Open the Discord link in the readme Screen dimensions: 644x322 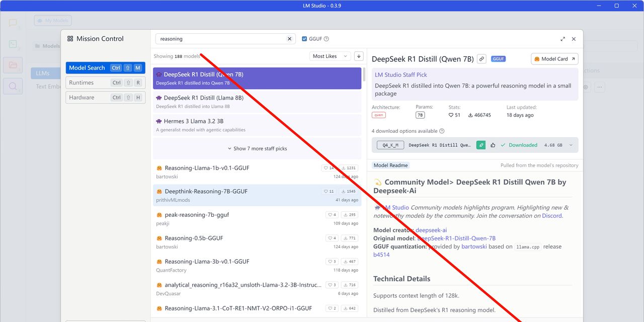click(x=552, y=216)
